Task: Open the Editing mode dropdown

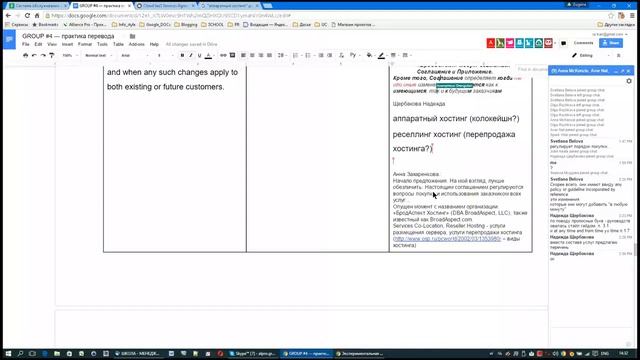Action: click(591, 56)
